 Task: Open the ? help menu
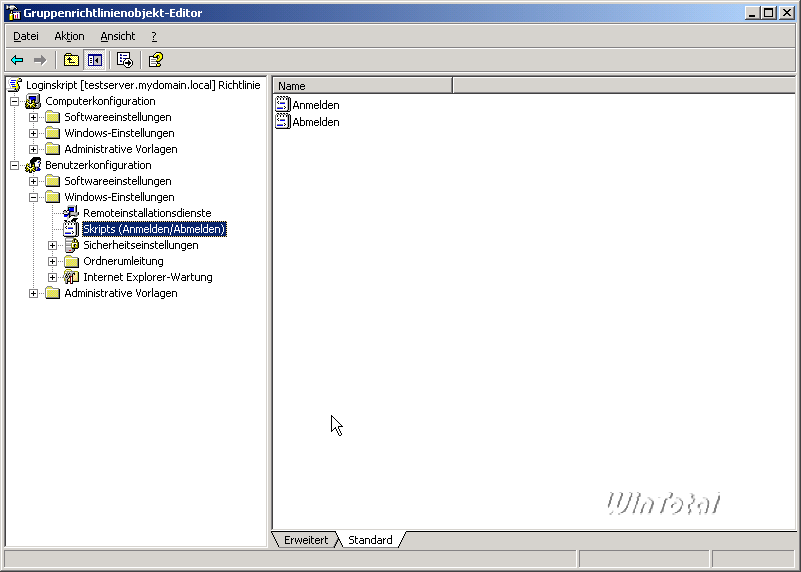click(x=154, y=36)
